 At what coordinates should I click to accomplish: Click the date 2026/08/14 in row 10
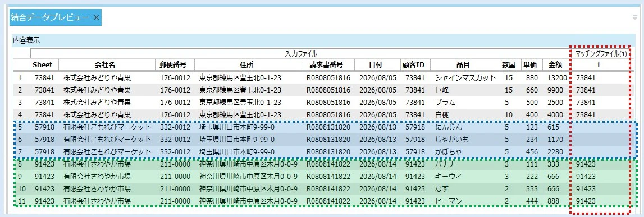(x=378, y=189)
